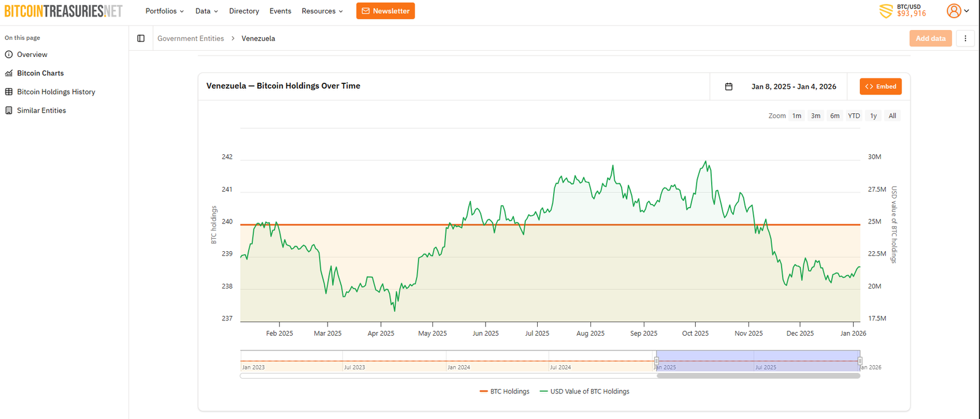Select the 1y zoom range
Viewport: 980px width, 419px height.
click(x=873, y=116)
